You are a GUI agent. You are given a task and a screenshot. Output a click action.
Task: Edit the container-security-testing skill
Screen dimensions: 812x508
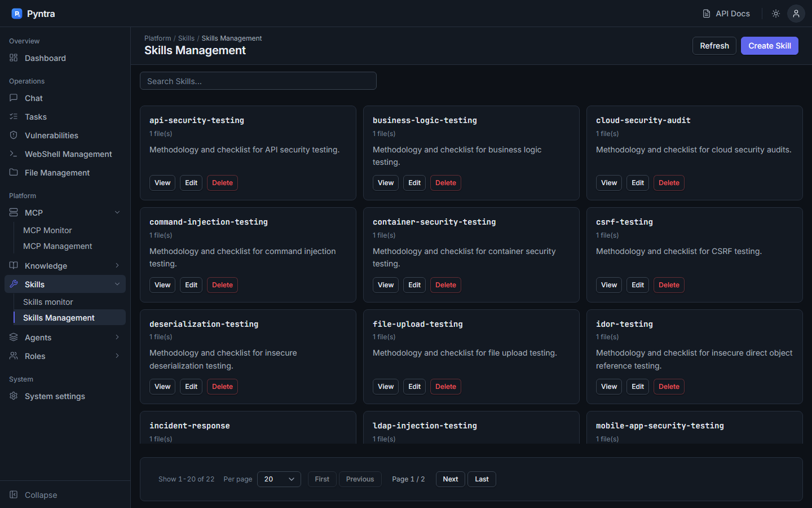tap(414, 285)
